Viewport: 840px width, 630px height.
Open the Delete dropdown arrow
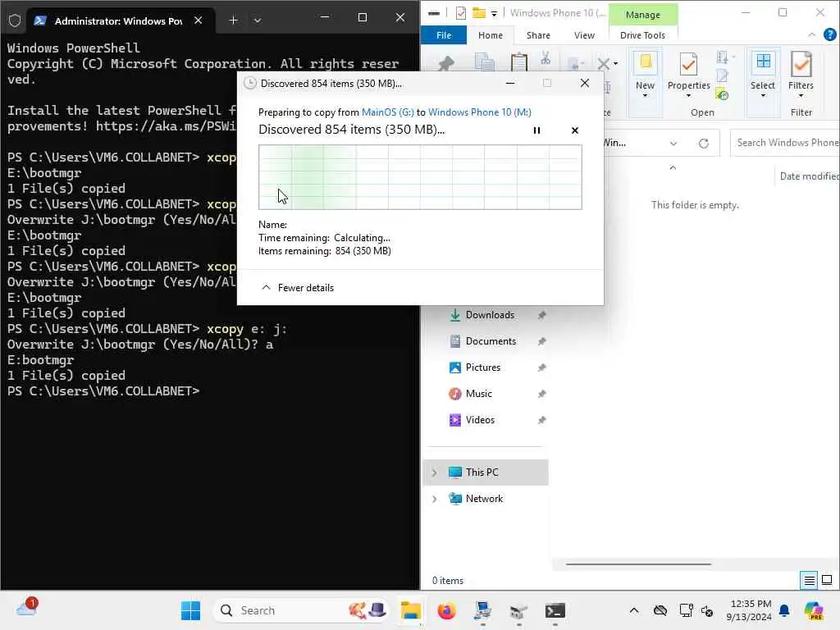click(x=615, y=64)
